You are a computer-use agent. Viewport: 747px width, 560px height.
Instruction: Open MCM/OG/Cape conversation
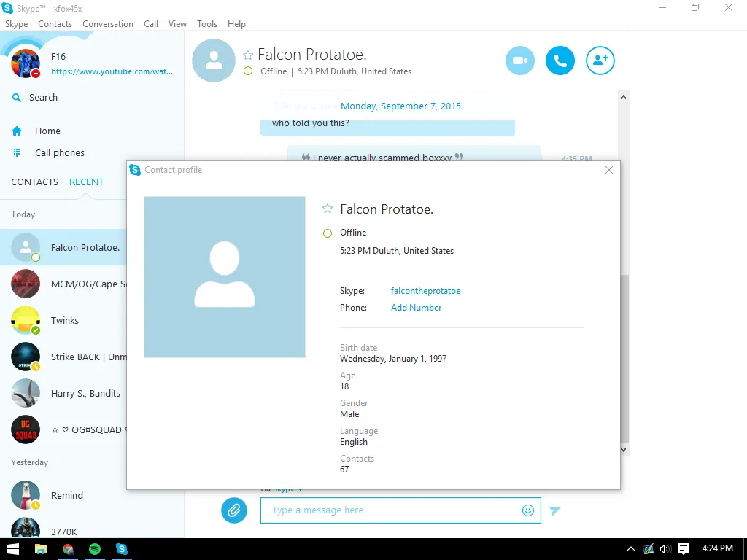tap(63, 284)
